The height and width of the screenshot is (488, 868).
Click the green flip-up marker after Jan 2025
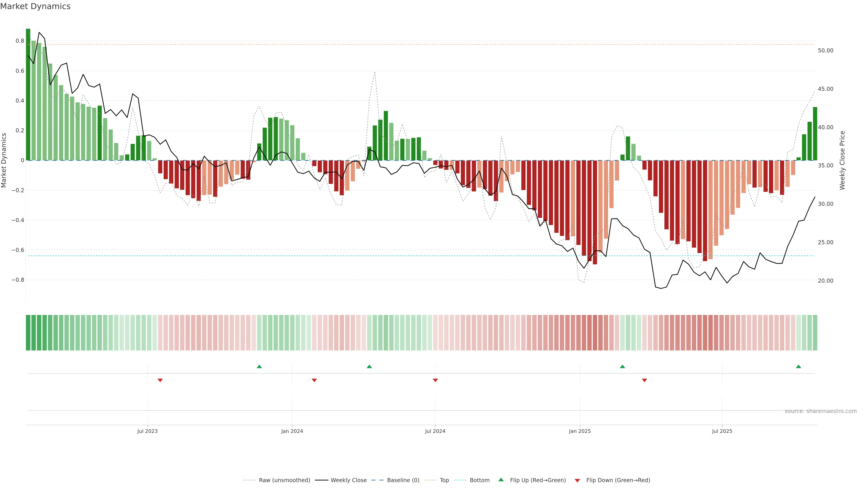click(x=622, y=366)
